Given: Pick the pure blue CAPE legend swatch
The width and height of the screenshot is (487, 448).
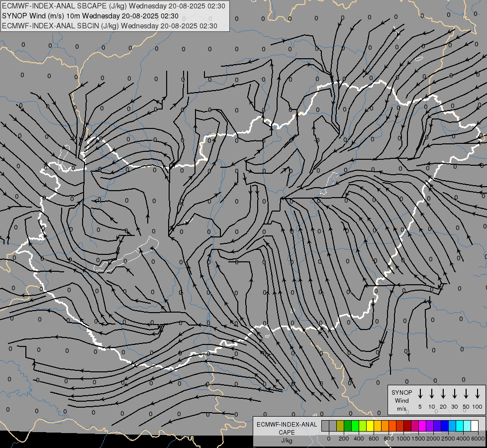Looking at the screenshot, I should 445,426.
